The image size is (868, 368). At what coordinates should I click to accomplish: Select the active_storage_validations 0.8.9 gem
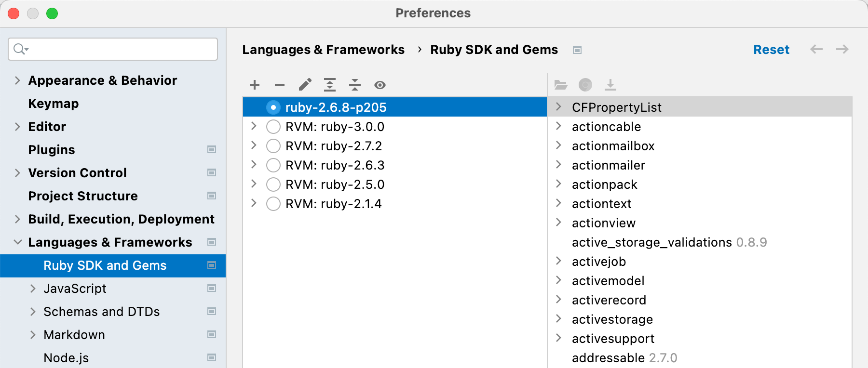(669, 242)
